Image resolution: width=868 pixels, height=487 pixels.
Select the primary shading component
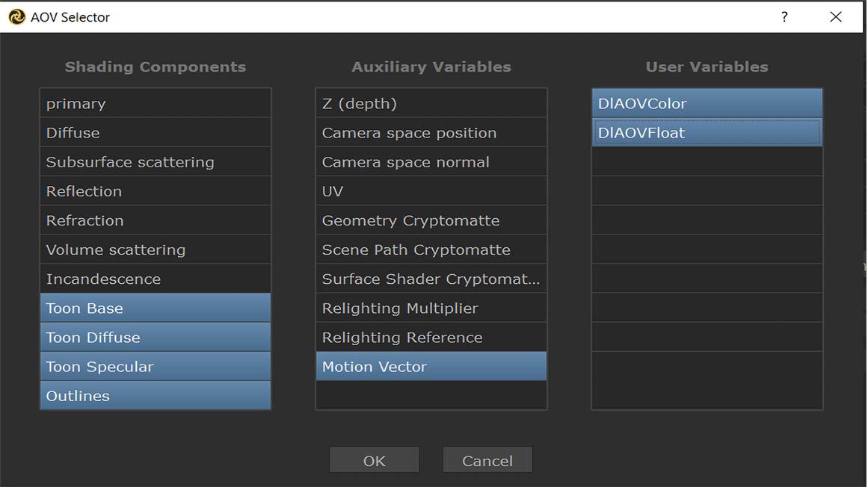click(155, 104)
